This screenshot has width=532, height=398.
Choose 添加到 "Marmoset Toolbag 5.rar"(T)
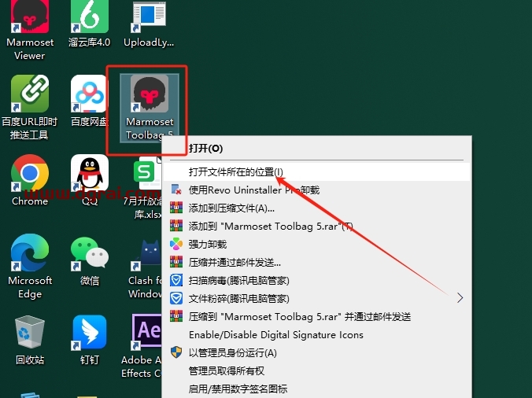click(317, 226)
